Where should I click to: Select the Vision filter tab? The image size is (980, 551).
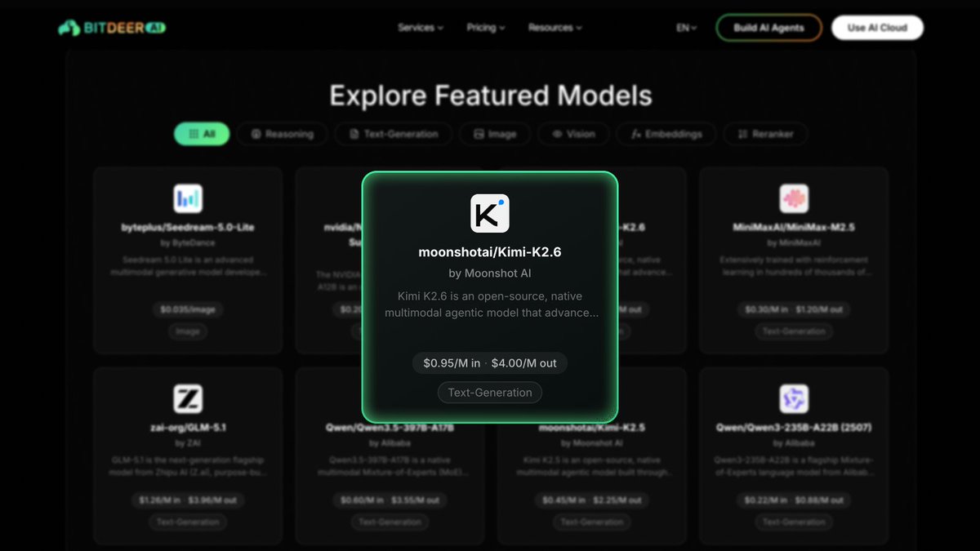pyautogui.click(x=573, y=134)
